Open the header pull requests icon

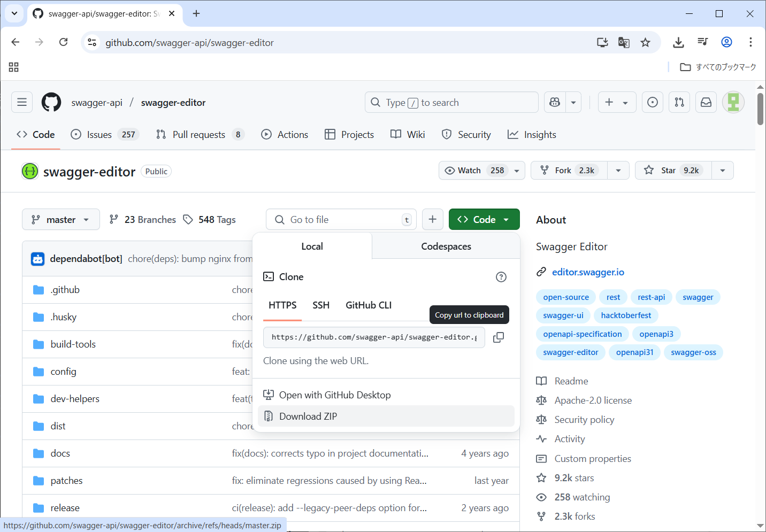pos(679,102)
